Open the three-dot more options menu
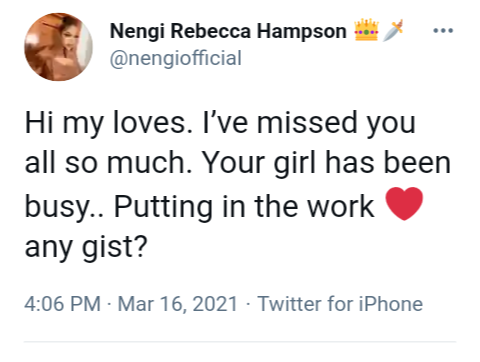The width and height of the screenshot is (480, 362). (x=443, y=31)
